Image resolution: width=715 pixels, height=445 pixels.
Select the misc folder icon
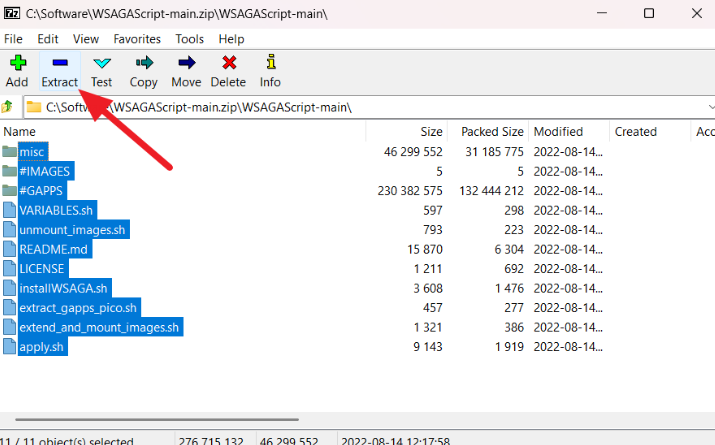[x=9, y=151]
